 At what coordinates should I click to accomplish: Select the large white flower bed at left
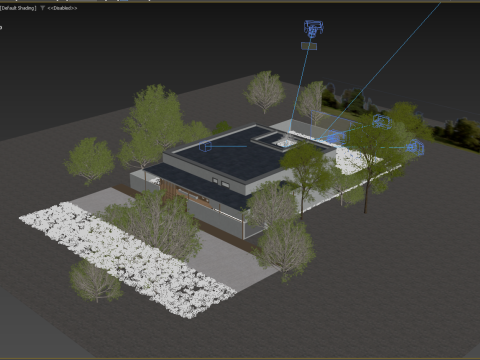(x=127, y=260)
